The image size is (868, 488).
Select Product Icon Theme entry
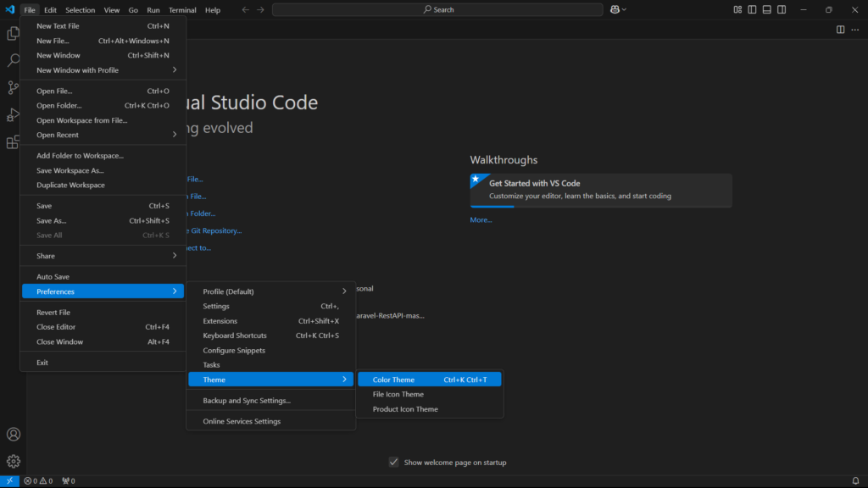430,409
